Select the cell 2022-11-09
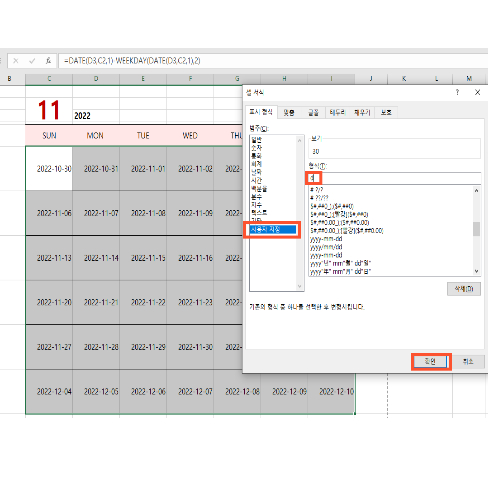500x500 pixels. (x=190, y=213)
